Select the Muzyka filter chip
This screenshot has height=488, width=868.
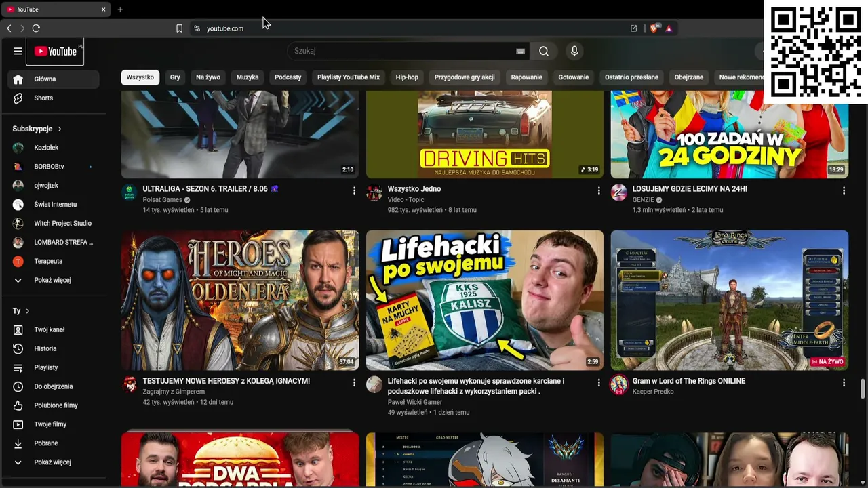[x=248, y=77]
